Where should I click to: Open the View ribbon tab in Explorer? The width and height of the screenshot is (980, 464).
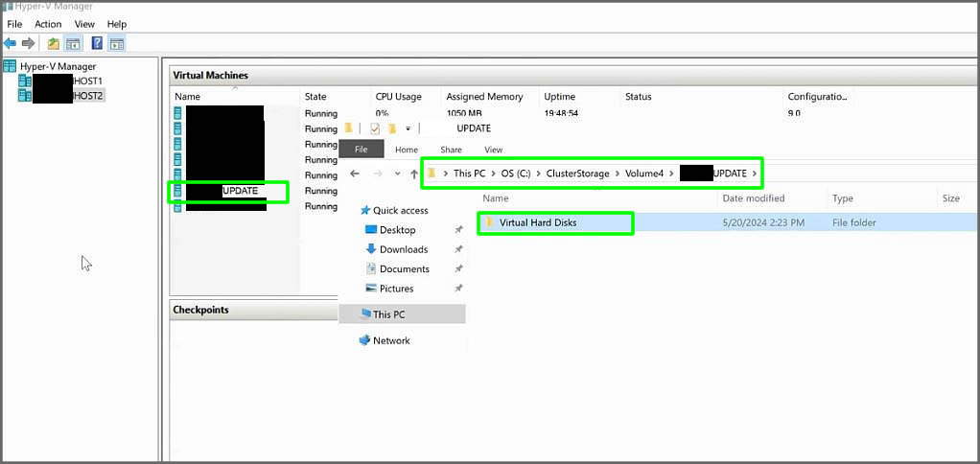pos(494,150)
